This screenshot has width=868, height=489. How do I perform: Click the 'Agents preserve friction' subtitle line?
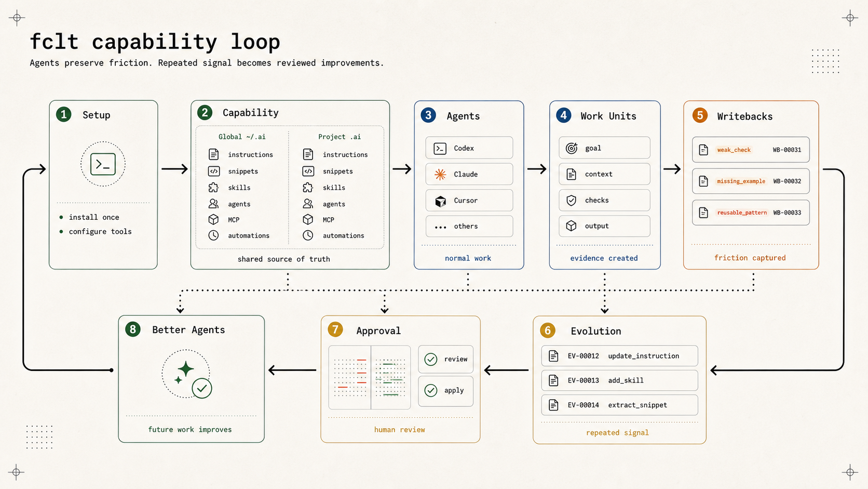(x=207, y=63)
